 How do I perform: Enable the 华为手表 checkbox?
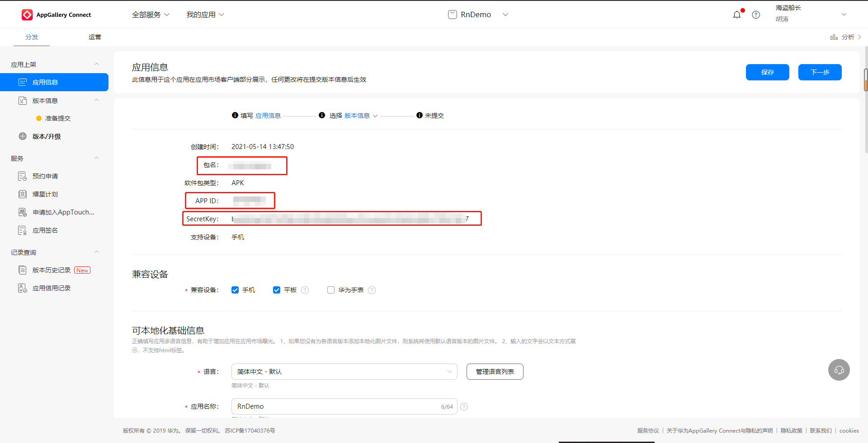[x=331, y=290]
